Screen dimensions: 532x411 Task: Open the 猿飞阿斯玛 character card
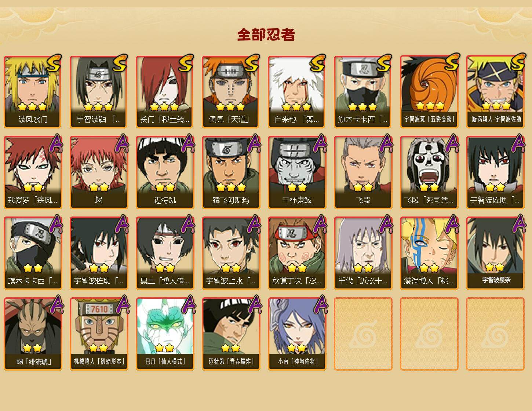click(231, 172)
